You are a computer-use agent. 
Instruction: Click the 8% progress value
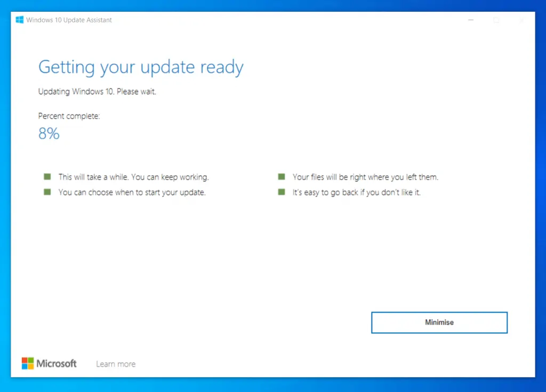point(49,134)
